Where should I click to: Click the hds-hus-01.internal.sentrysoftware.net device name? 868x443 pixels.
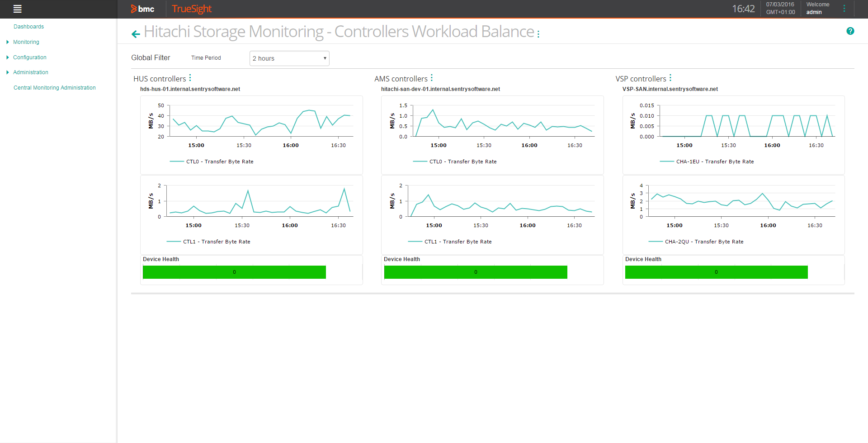[x=190, y=89]
